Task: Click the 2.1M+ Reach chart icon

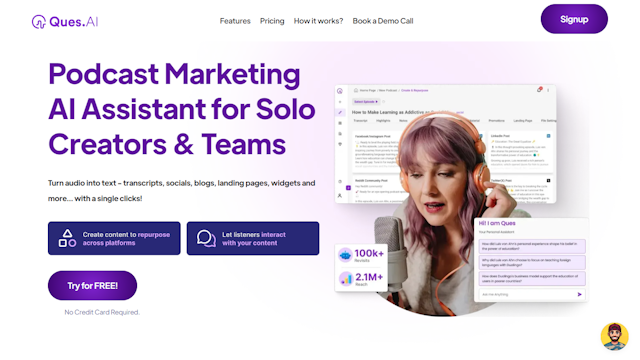Action: 346,279
